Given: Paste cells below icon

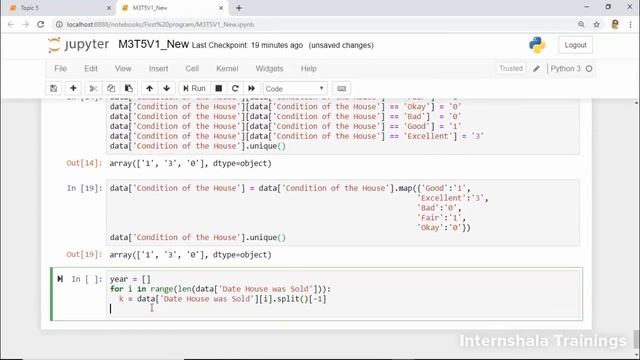Looking at the screenshot, I should tap(129, 89).
